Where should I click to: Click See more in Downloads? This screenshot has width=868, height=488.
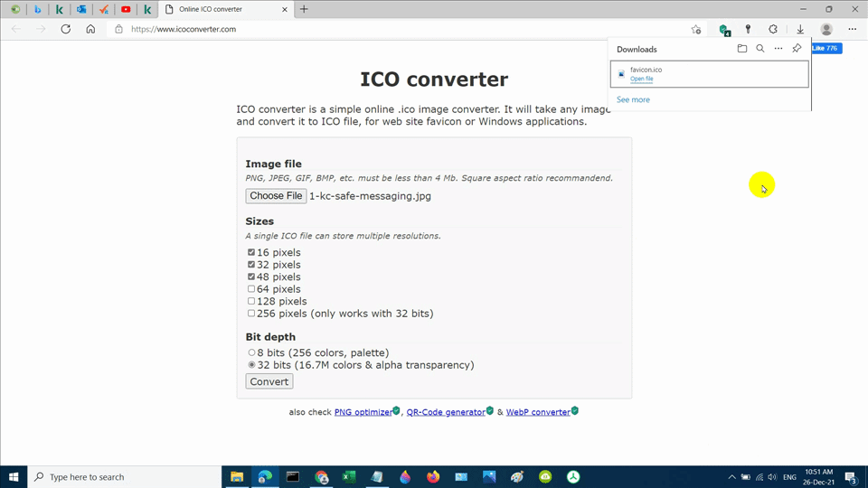click(x=633, y=99)
